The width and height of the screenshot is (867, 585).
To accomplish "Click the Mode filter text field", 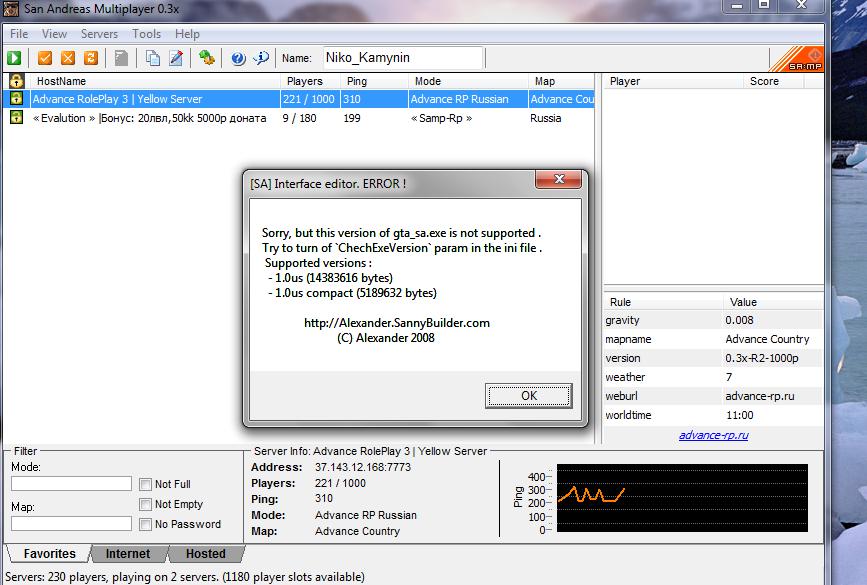I will (x=71, y=484).
